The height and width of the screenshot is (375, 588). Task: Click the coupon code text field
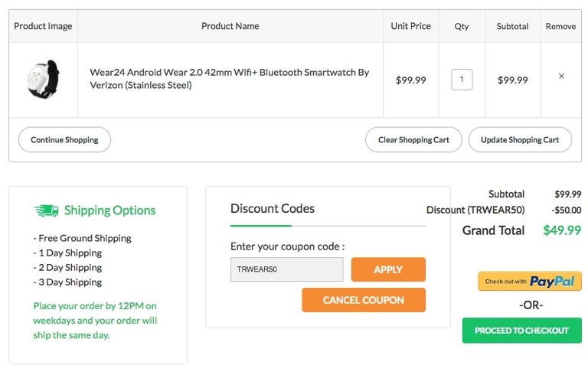(287, 269)
